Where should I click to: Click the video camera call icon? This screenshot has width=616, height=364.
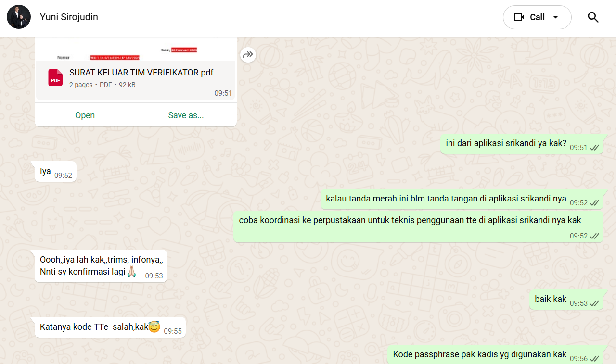(x=519, y=17)
